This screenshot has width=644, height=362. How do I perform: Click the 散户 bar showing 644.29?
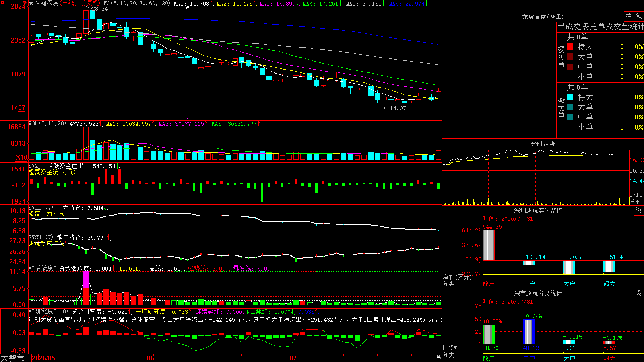489,245
